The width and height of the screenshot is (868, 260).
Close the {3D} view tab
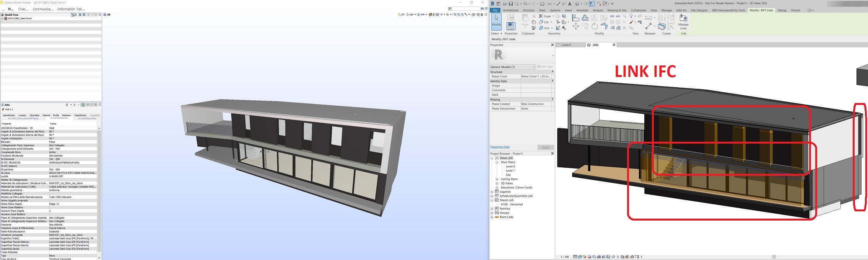[x=614, y=45]
